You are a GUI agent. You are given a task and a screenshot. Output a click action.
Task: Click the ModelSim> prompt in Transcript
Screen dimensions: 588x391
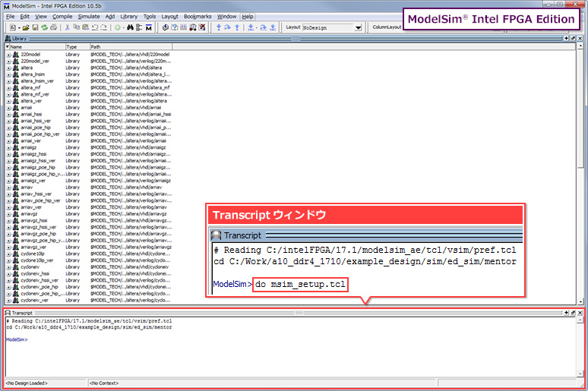point(17,339)
